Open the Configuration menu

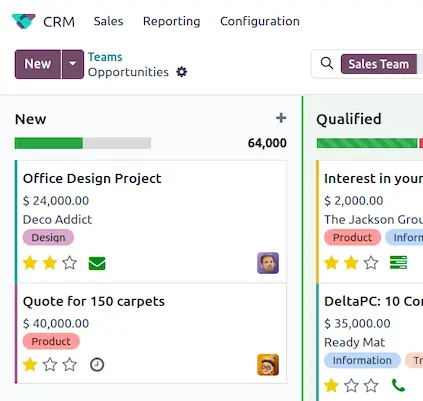[260, 21]
